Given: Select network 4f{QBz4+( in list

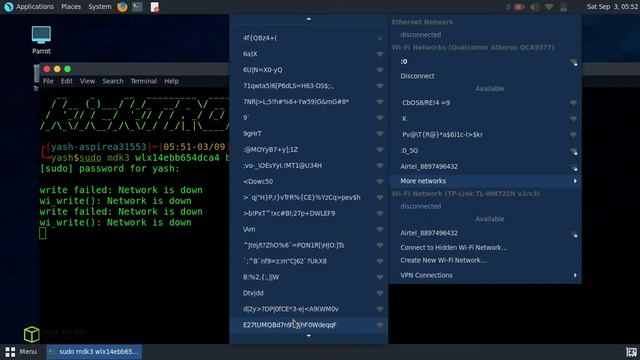Looking at the screenshot, I should pyautogui.click(x=309, y=38).
